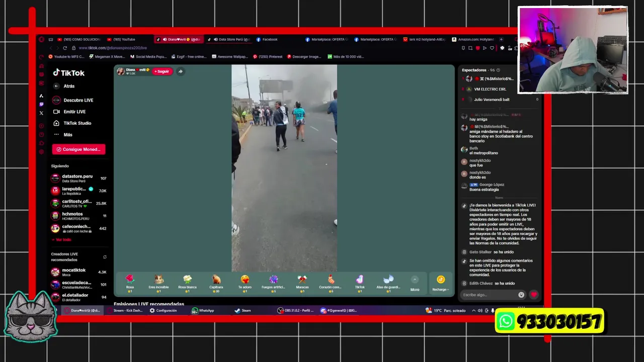
Task: Send the Fuegos artificiales gift
Action: tap(273, 284)
